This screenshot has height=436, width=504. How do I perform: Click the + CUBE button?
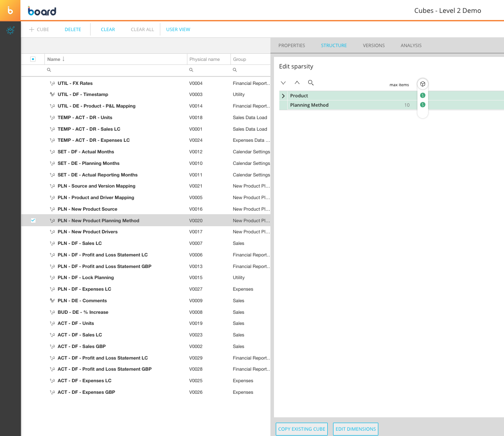click(x=39, y=29)
